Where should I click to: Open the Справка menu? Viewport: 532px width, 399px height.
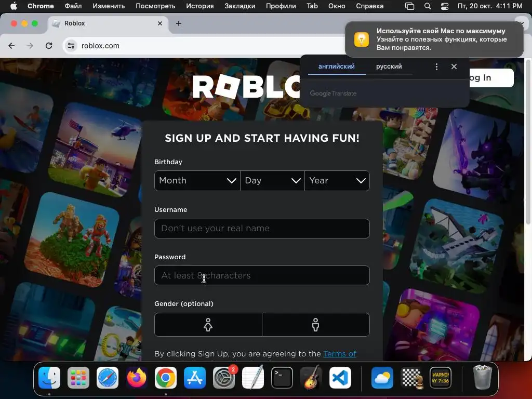370,6
